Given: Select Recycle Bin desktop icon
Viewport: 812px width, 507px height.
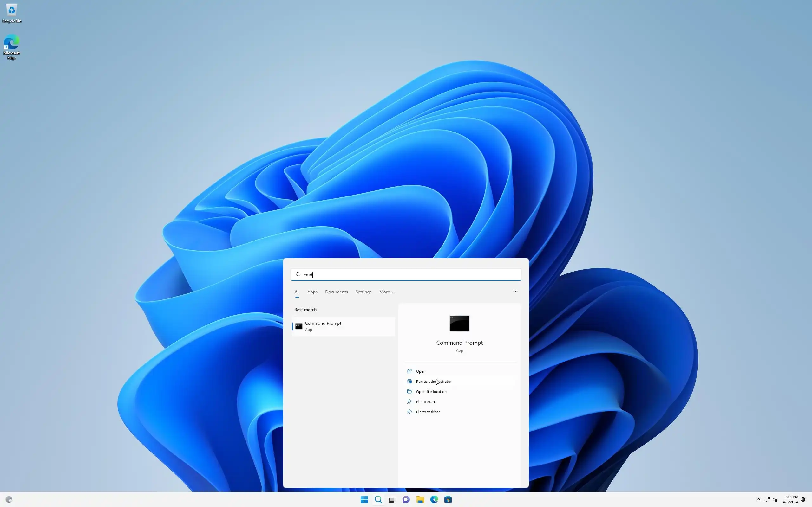Looking at the screenshot, I should 12,13.
